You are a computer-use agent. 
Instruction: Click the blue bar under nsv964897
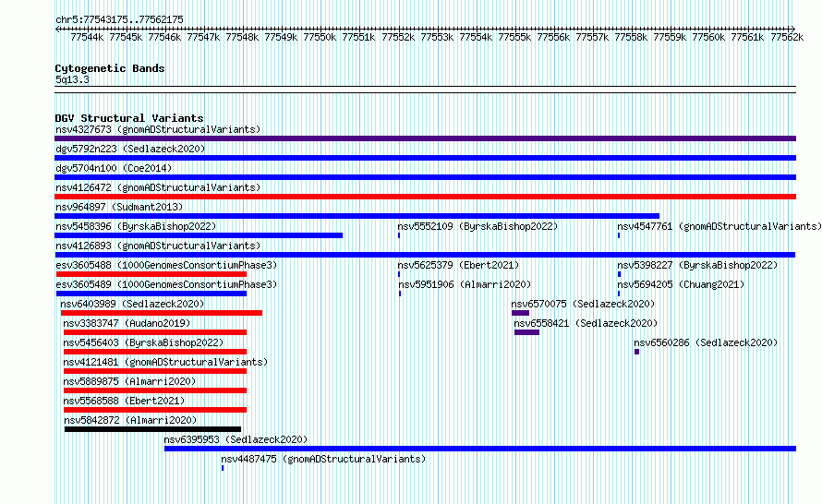point(357,216)
